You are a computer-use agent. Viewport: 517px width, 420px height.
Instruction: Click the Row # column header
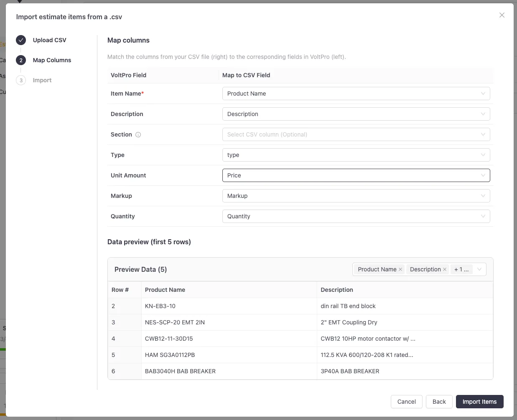pos(125,290)
